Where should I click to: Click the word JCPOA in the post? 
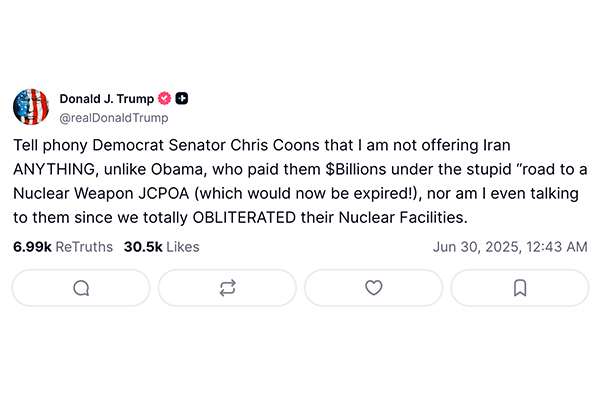pyautogui.click(x=184, y=193)
